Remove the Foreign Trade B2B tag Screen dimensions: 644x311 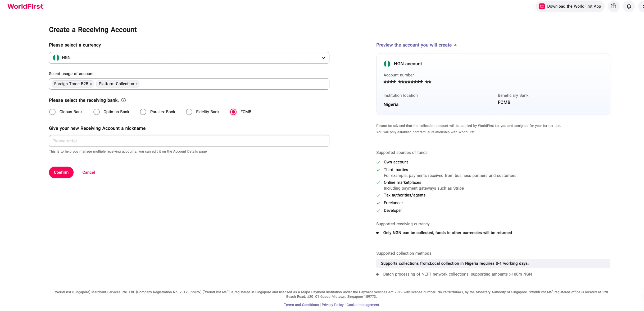point(91,84)
